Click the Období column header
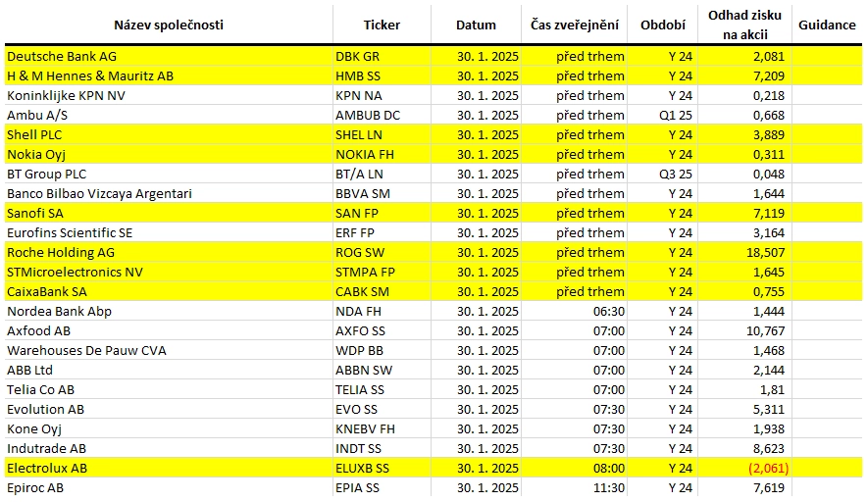Viewport: 868px width, 502px height. (x=663, y=25)
